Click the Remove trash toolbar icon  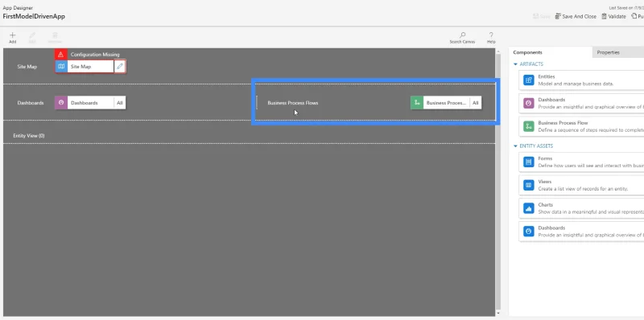point(55,35)
